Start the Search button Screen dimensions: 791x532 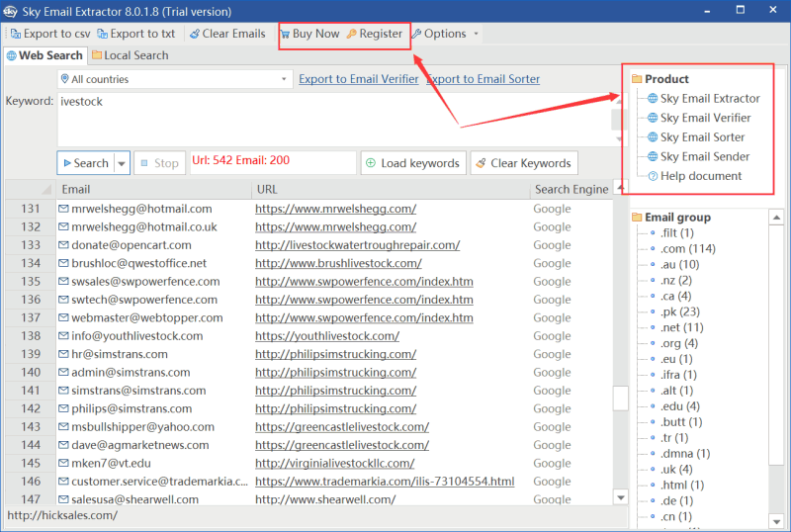point(86,163)
